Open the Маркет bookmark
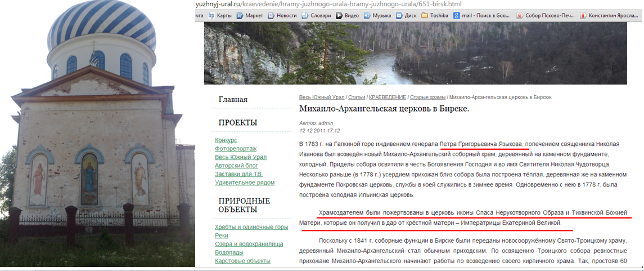The height and width of the screenshot is (271, 644). (x=250, y=16)
